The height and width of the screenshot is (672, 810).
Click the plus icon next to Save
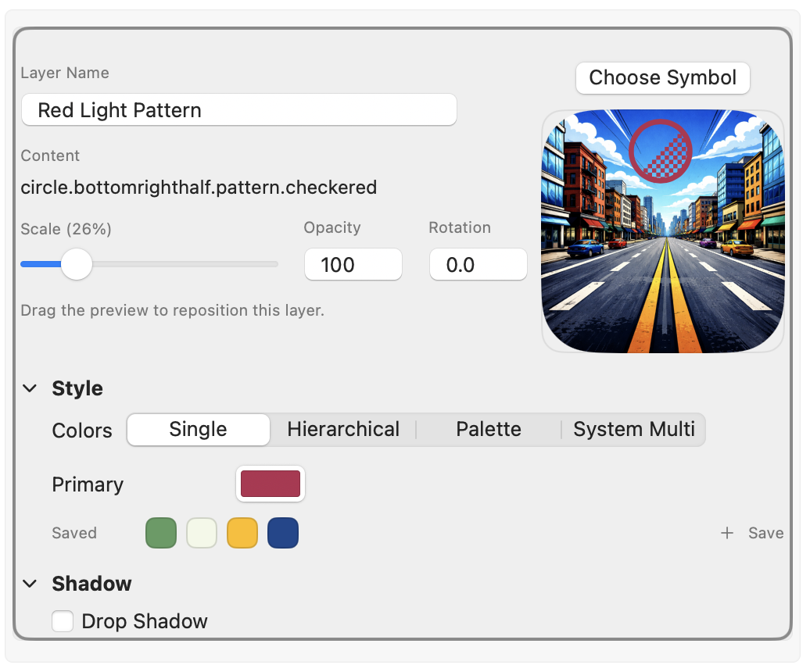727,533
